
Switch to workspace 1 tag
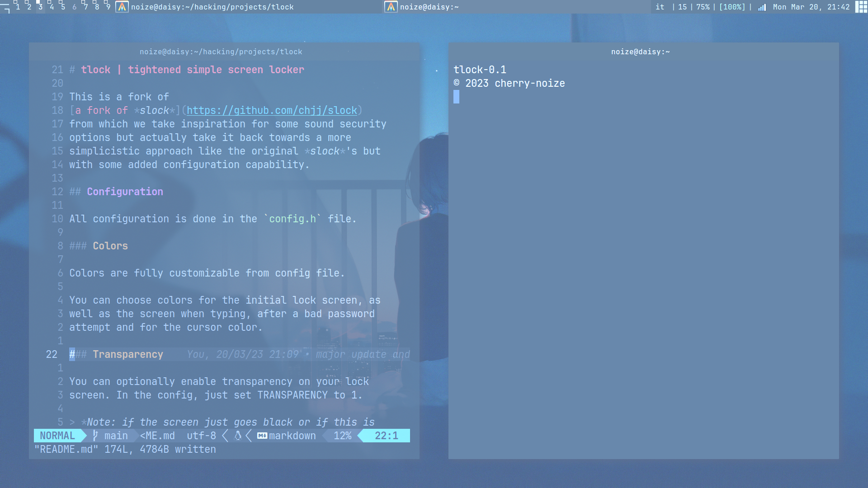pos(18,7)
